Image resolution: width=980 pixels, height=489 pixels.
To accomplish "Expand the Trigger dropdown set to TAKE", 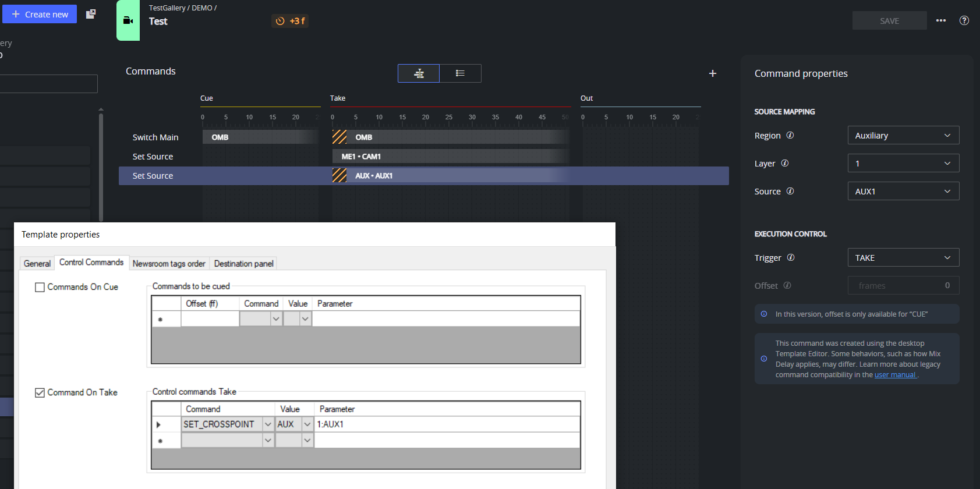I will (903, 257).
